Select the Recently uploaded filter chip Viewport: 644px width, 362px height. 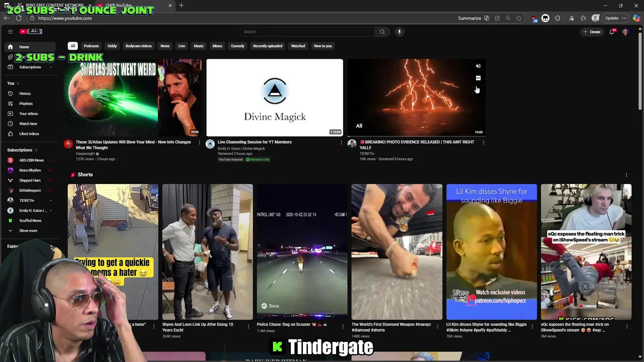(x=268, y=46)
